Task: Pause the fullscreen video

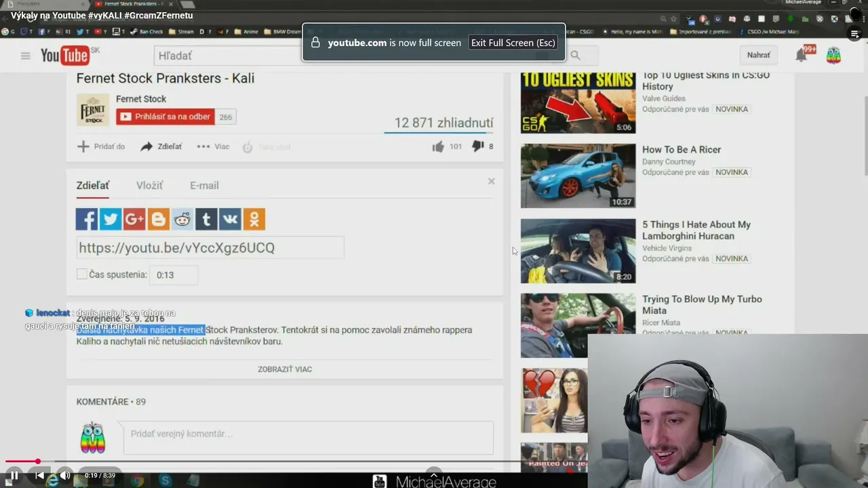Action: coord(14,476)
